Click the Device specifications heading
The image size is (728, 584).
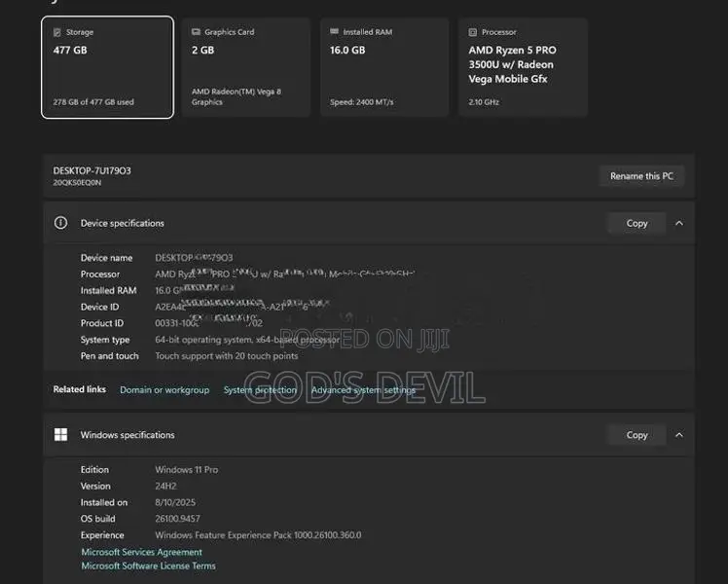pyautogui.click(x=122, y=223)
